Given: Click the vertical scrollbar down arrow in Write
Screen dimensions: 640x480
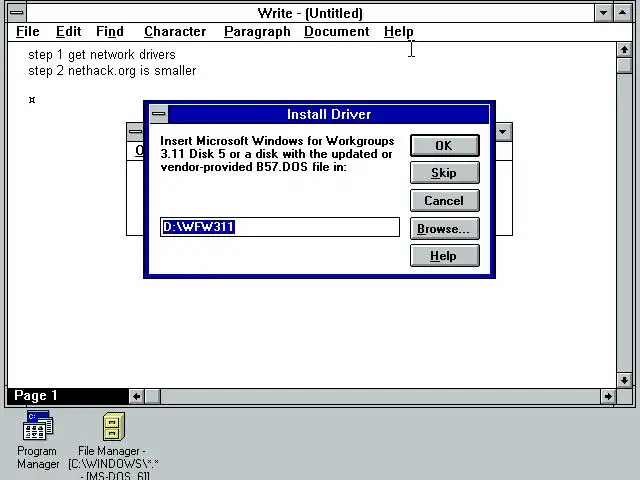Looking at the screenshot, I should click(x=624, y=380).
